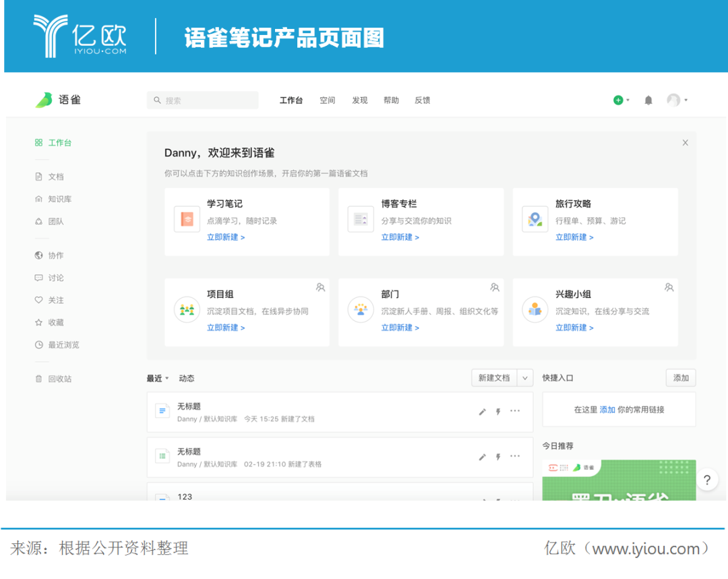Click the 回收站 trash icon
Screen dimensions: 728x579
coord(39,378)
